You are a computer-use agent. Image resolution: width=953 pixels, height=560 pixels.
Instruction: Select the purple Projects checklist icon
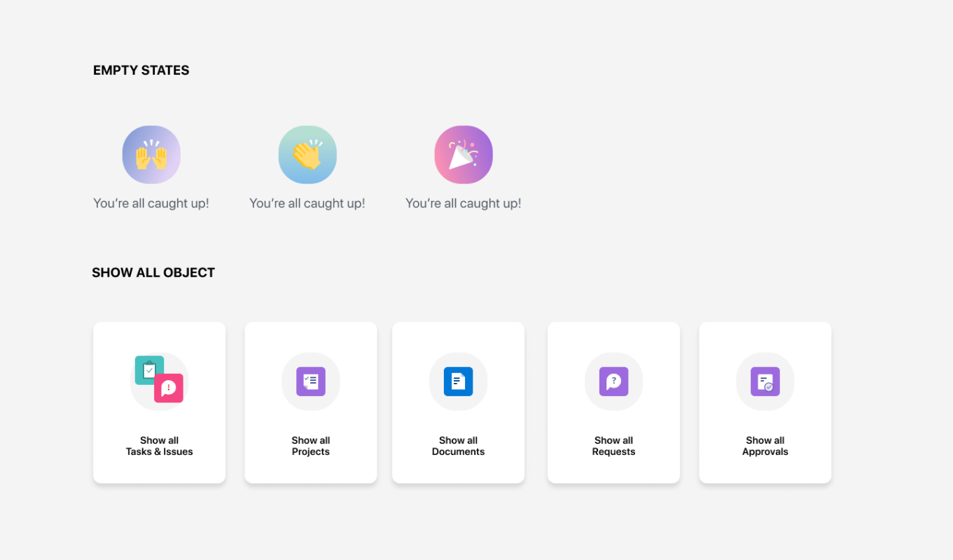(x=311, y=381)
